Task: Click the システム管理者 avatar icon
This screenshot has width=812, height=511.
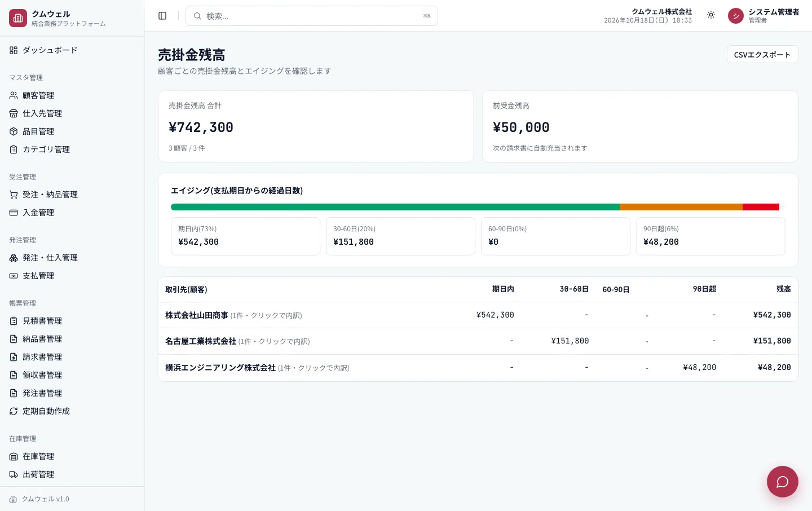Action: (x=736, y=16)
